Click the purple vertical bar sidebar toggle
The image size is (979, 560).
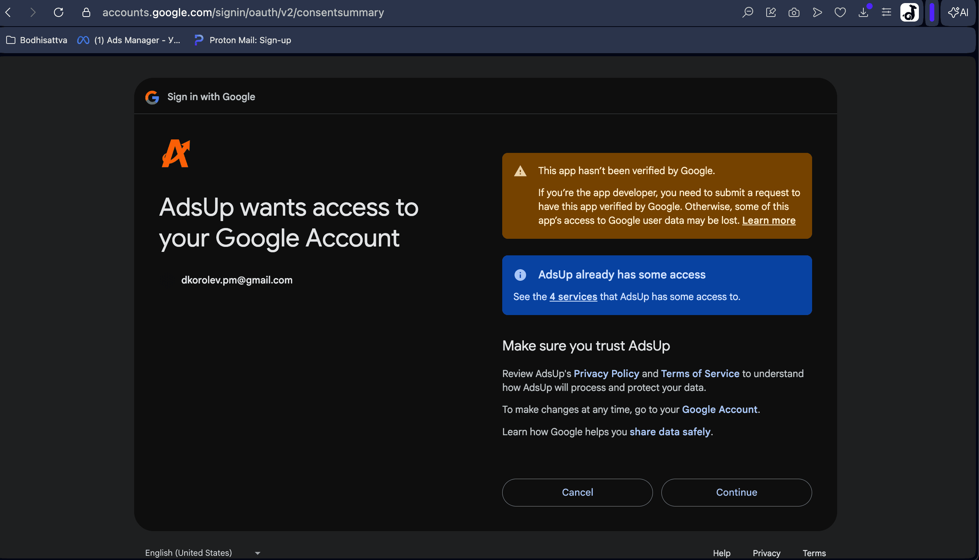tap(932, 12)
